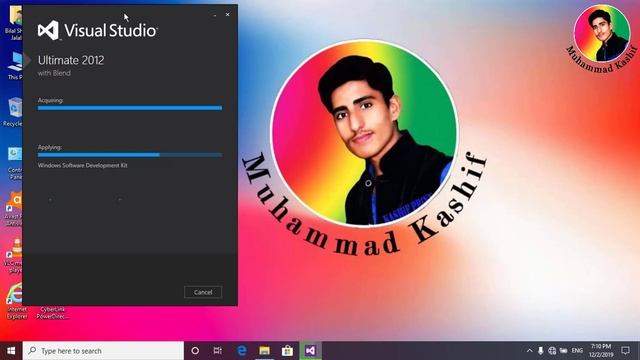The height and width of the screenshot is (360, 640).
Task: Select the This PC desktop icon
Action: (15, 65)
